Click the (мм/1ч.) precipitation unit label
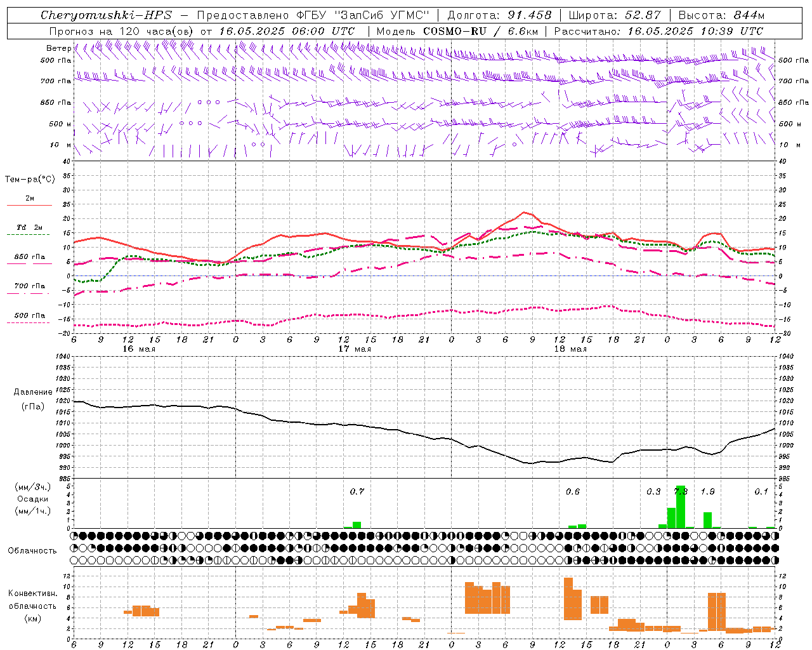Image resolution: width=812 pixels, height=650 pixels. (33, 511)
